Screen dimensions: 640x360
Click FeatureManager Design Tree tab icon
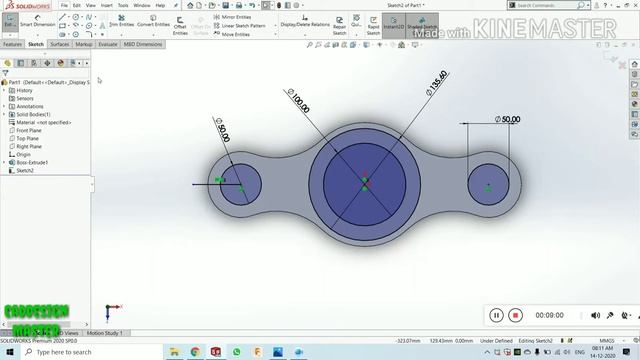click(7, 63)
